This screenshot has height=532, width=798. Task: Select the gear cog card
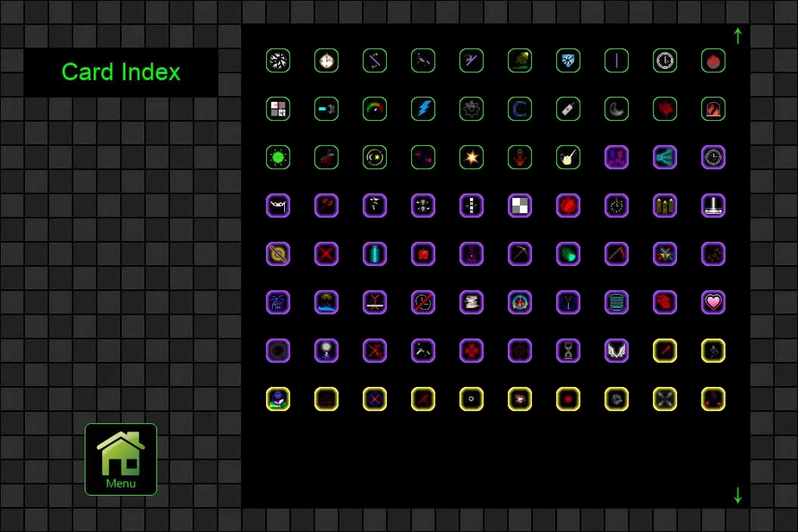pyautogui.click(x=472, y=109)
